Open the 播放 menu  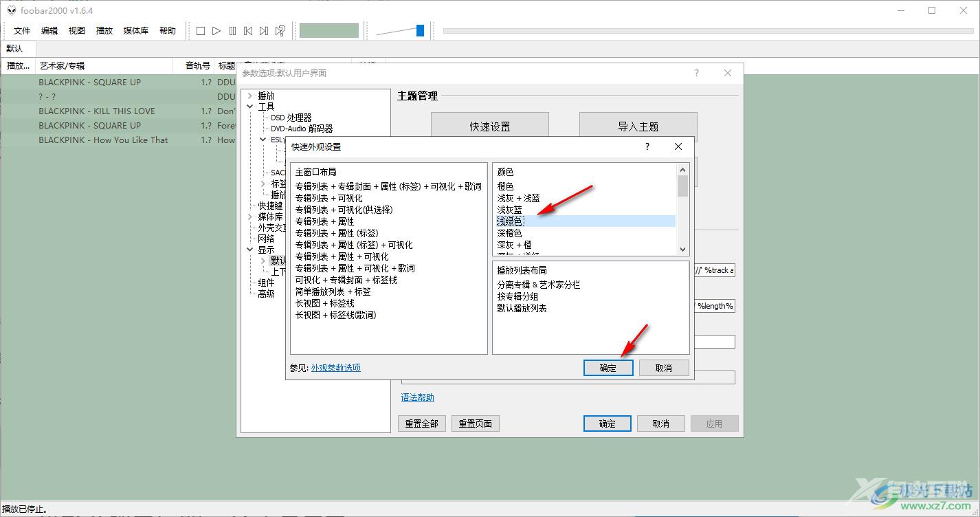click(104, 30)
